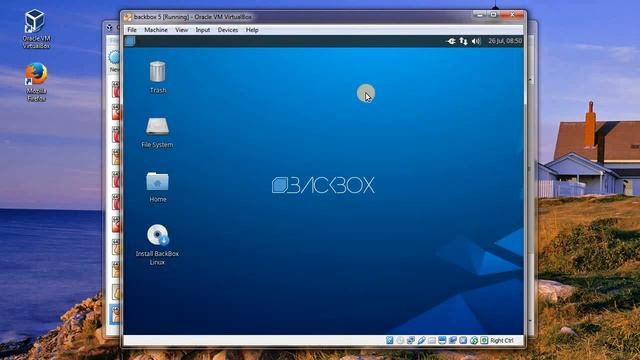Open the network connections panel icon
The width and height of the screenshot is (640, 360).
point(463,41)
